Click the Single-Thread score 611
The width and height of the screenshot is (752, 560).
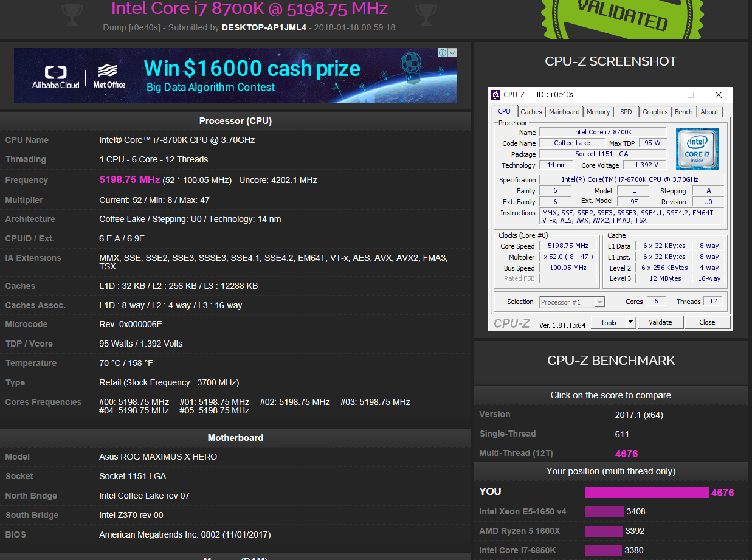click(x=622, y=434)
